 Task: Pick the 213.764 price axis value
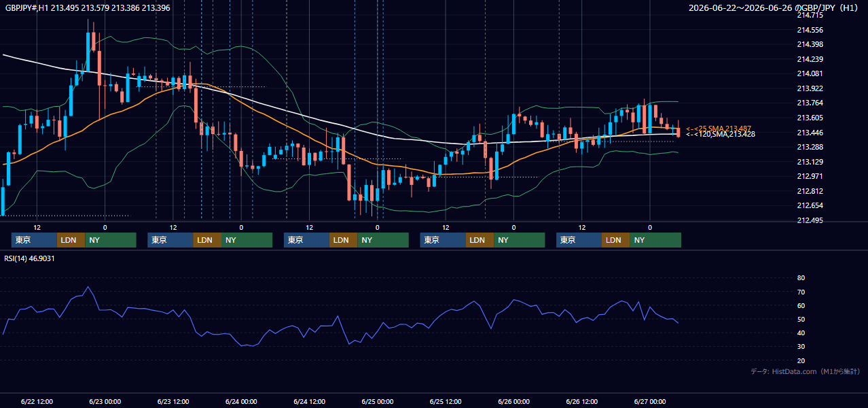click(x=810, y=103)
